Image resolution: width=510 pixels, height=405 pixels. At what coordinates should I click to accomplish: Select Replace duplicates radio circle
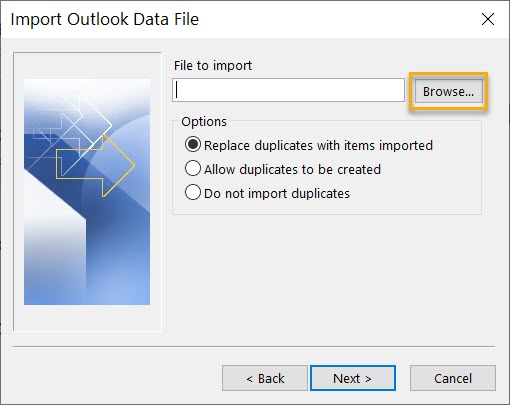(193, 145)
